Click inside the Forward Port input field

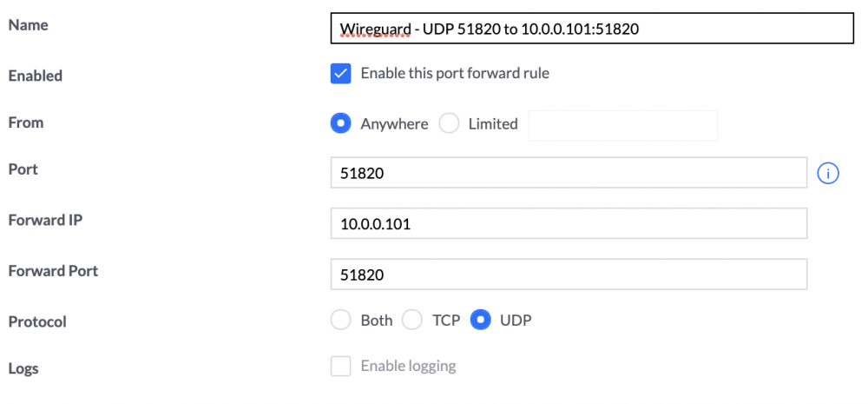569,274
